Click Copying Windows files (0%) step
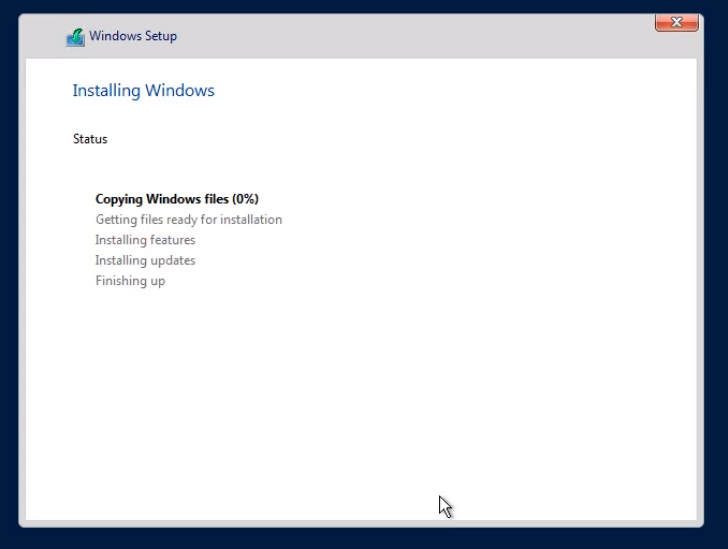This screenshot has height=549, width=728. 177,199
